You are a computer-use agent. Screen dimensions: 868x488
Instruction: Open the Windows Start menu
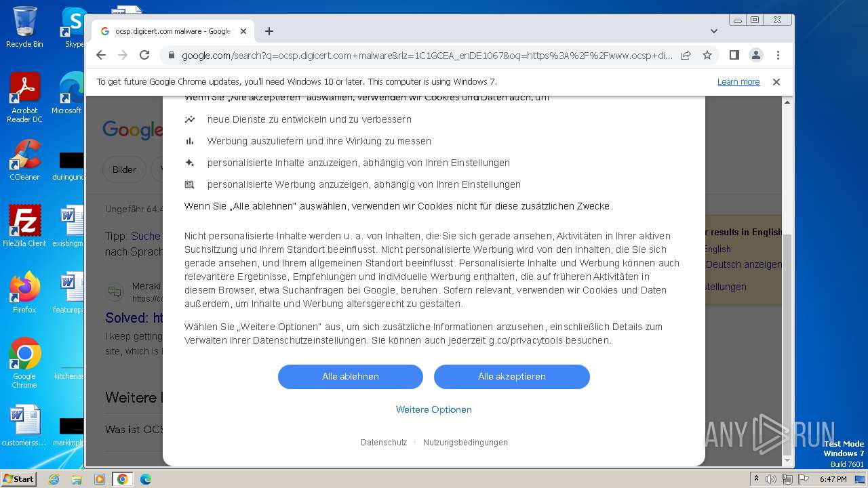pyautogui.click(x=18, y=479)
